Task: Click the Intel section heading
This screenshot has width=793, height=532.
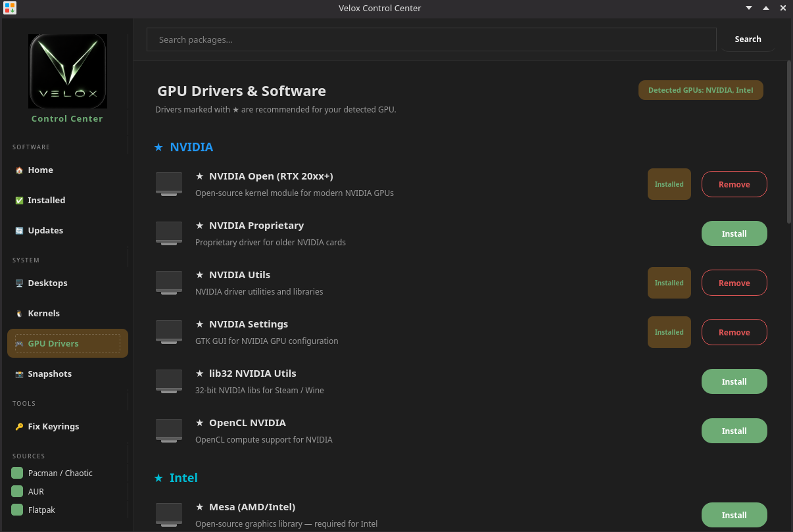Action: coord(183,478)
